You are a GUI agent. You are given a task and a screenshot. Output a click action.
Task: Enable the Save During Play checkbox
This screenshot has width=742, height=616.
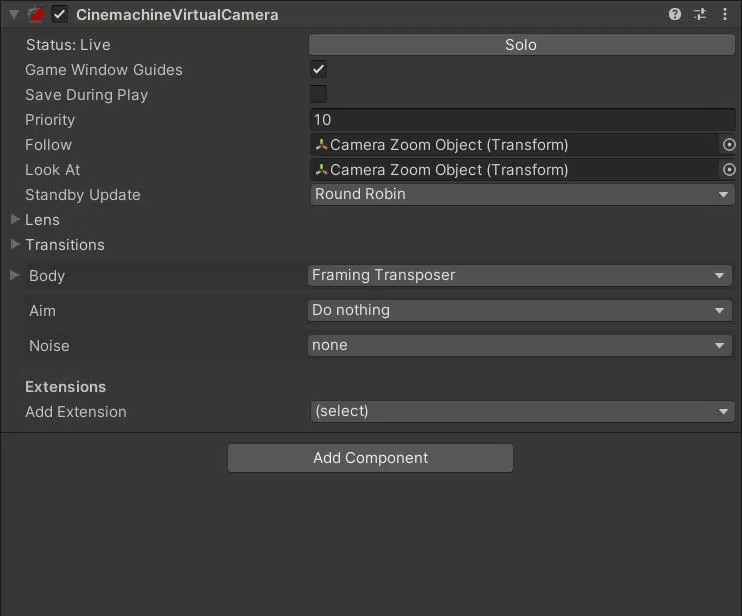coord(318,95)
